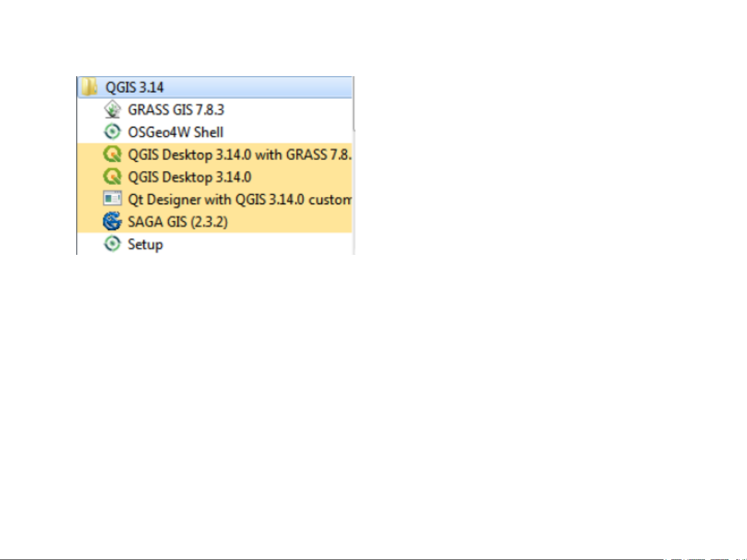Click the QGIS Desktop 3.14.0 icon
747x560 pixels.
(112, 177)
